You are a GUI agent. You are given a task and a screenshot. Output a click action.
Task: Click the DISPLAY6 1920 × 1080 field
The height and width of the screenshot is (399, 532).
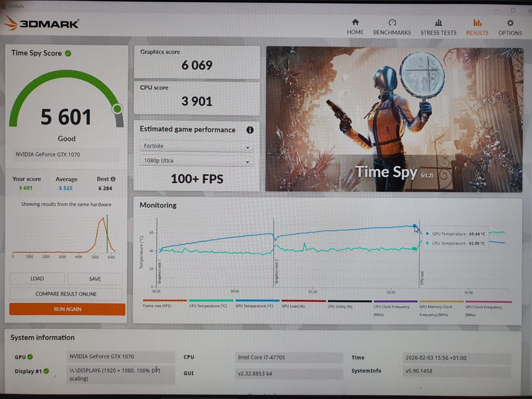(120, 374)
